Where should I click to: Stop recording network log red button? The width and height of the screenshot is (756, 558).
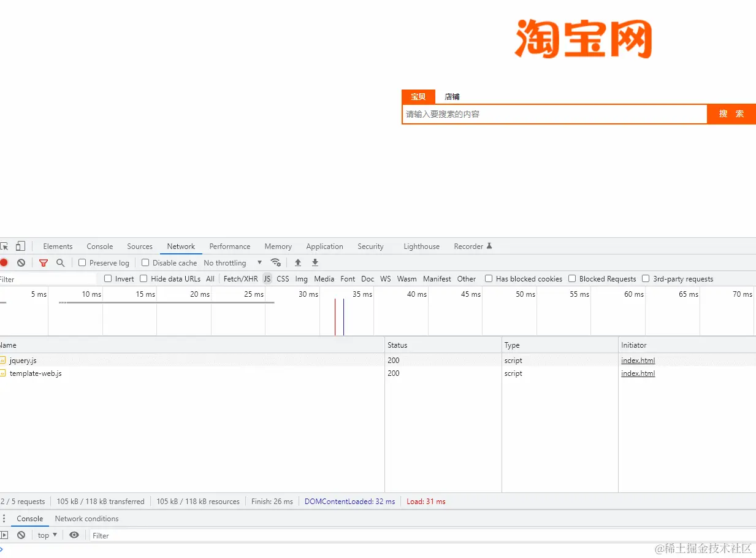[4, 262]
